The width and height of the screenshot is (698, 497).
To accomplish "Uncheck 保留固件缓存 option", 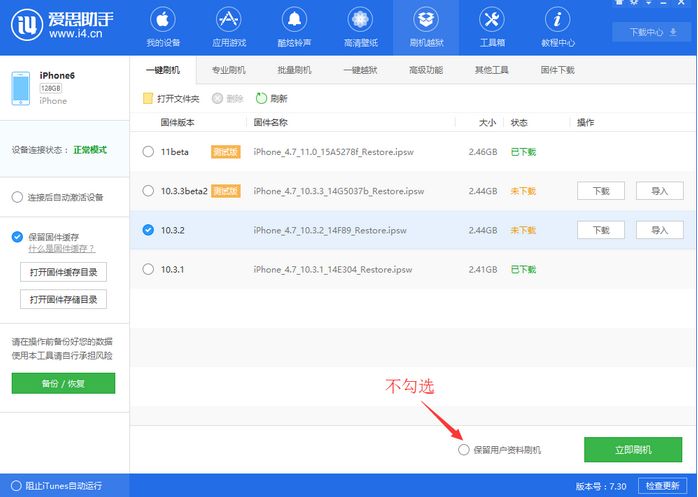I will (x=17, y=237).
